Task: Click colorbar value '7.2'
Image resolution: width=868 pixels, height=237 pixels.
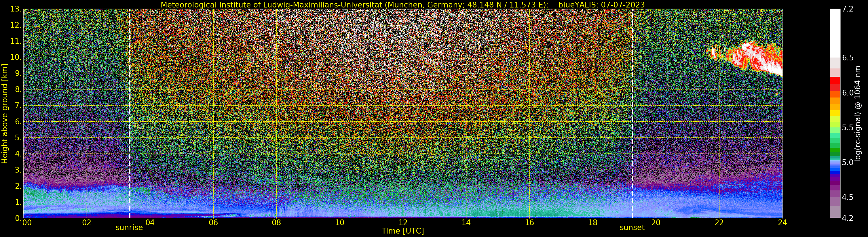Action: 848,9
